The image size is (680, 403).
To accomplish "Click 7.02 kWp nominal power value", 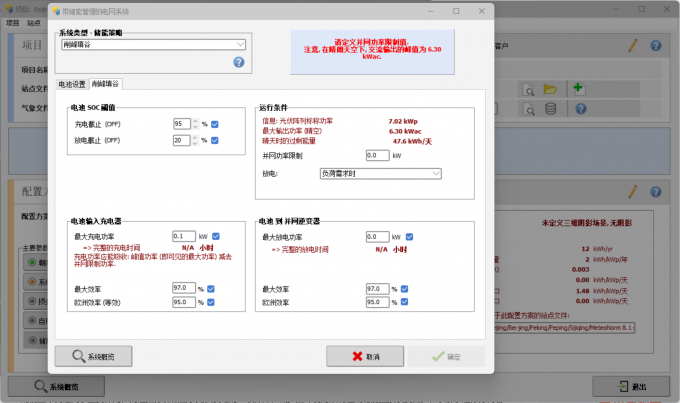I will click(403, 121).
